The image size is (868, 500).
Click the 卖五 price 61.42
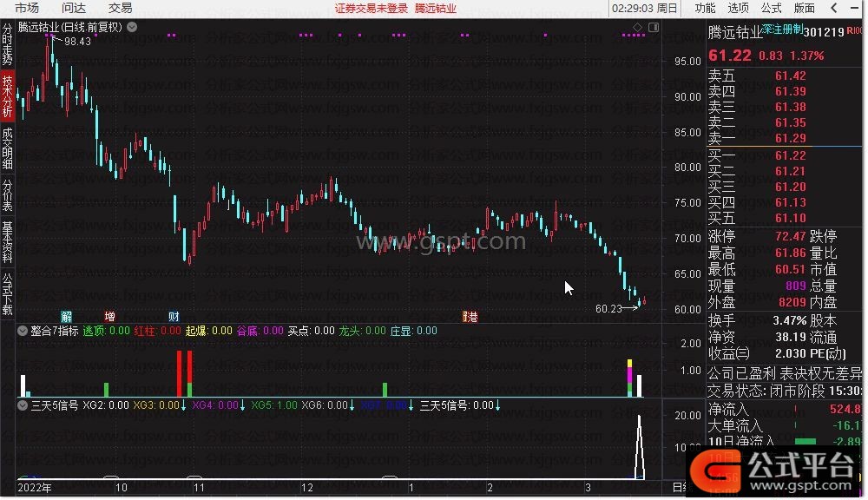pos(791,76)
